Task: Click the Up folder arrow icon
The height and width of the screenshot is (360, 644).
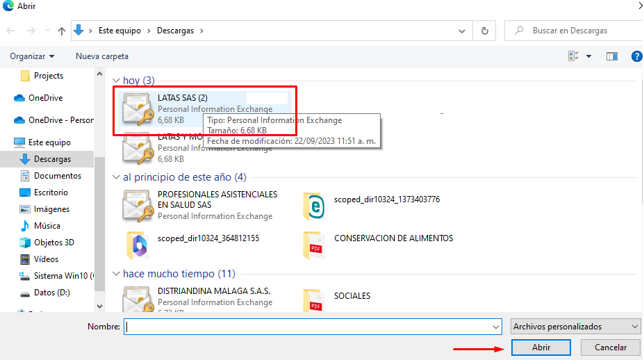Action: 62,31
